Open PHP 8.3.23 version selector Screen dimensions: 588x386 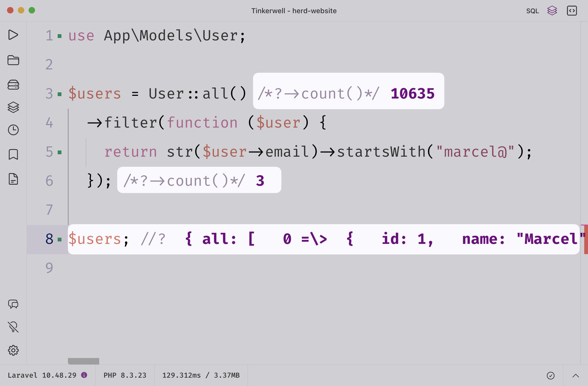coord(125,375)
